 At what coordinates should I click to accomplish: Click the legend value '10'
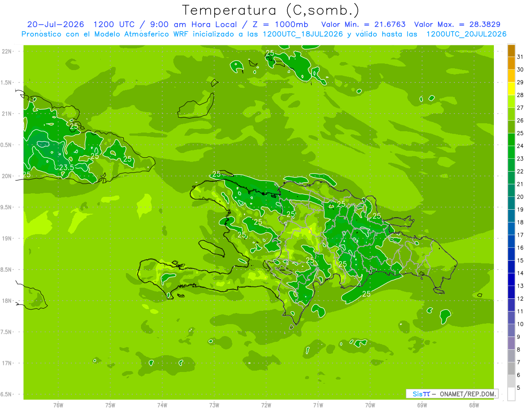pos(520,324)
